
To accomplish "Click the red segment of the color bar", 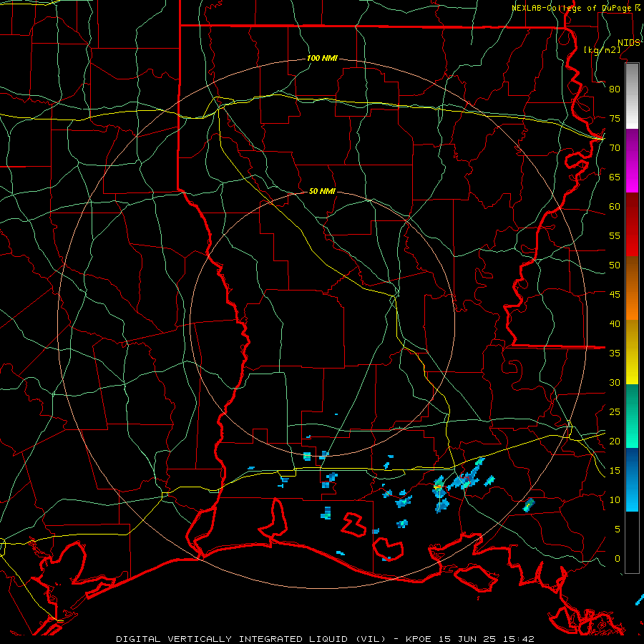I will click(632, 225).
